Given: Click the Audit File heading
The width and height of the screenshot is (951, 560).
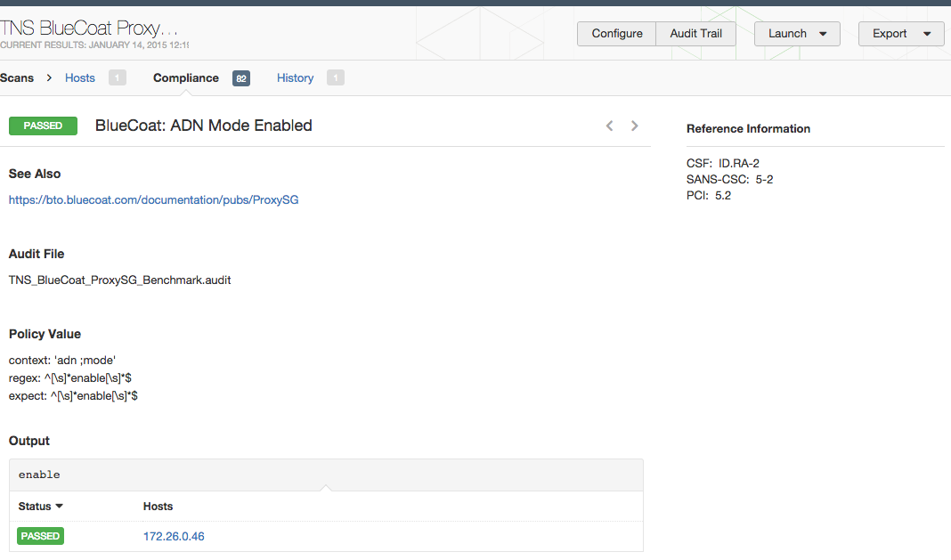Looking at the screenshot, I should pyautogui.click(x=37, y=254).
